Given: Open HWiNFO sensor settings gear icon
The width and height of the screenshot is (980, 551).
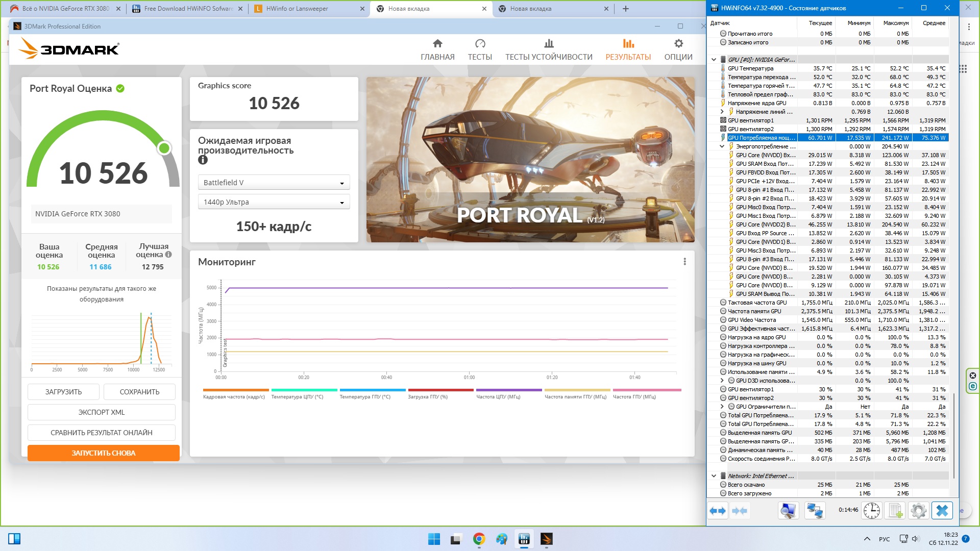Looking at the screenshot, I should pos(918,510).
